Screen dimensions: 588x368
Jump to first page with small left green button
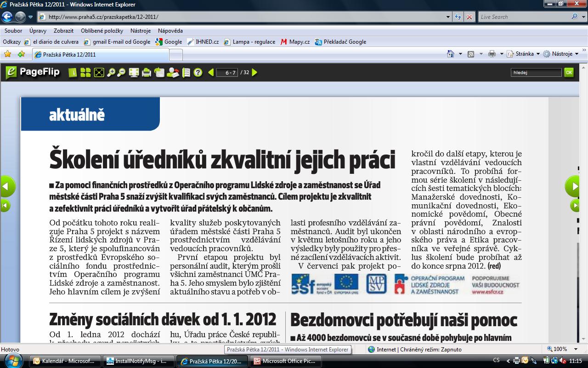click(x=5, y=205)
